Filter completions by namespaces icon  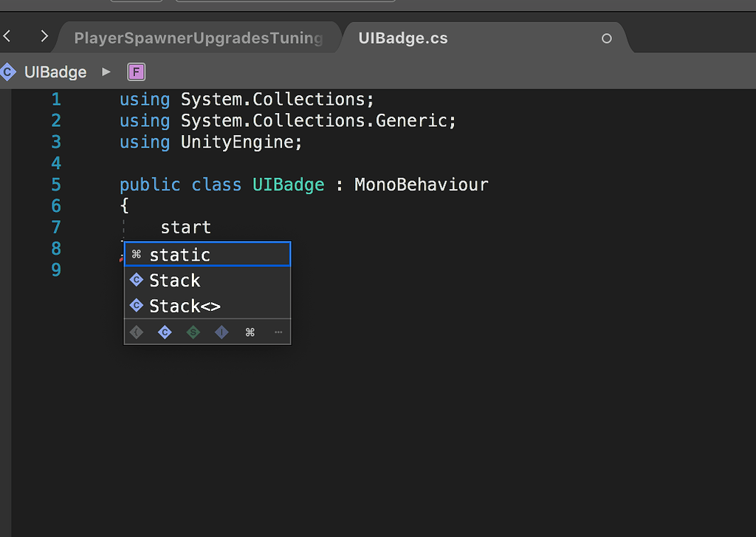(137, 332)
